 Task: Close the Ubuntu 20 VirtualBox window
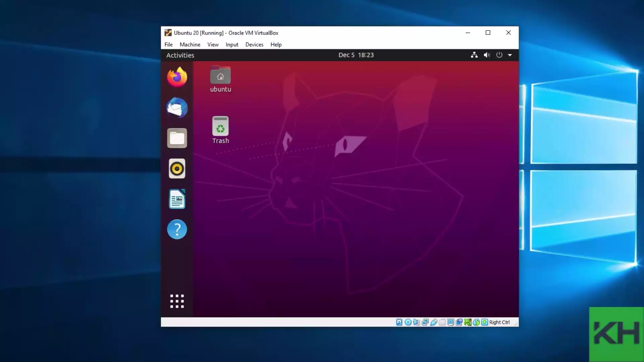[x=508, y=33]
